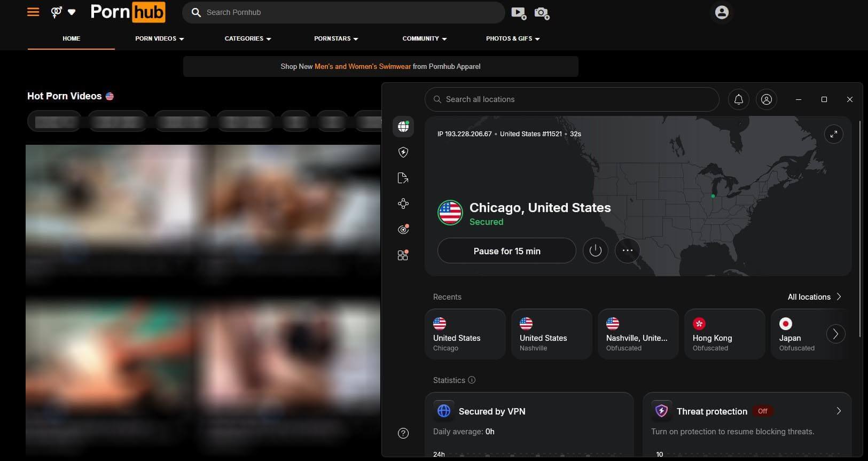Expand the Videos dropdown menu
Viewport: 868px width, 461px height.
coord(159,38)
